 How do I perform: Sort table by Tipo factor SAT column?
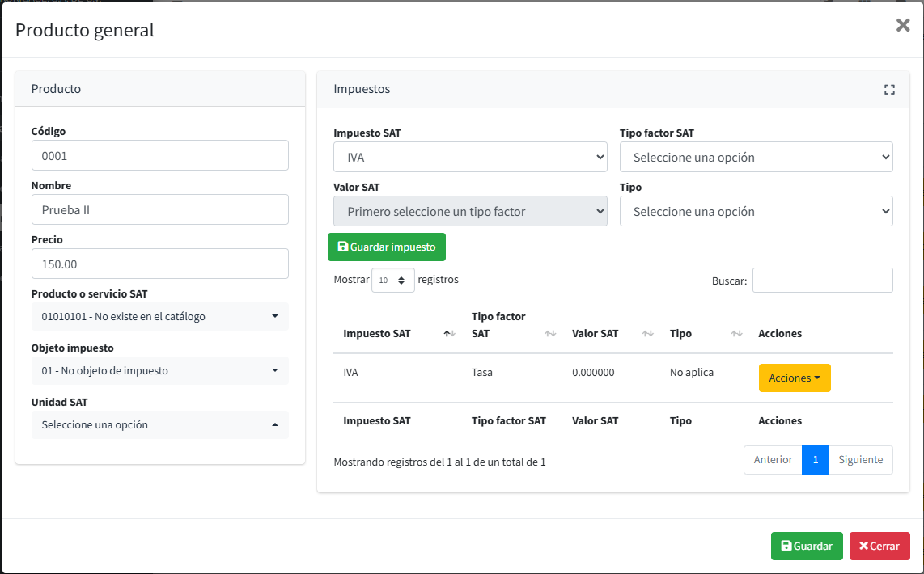513,325
